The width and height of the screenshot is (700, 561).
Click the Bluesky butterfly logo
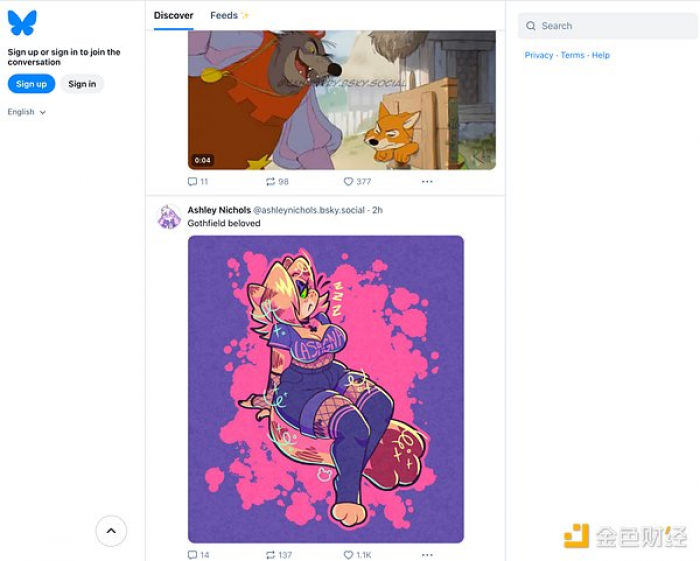22,22
